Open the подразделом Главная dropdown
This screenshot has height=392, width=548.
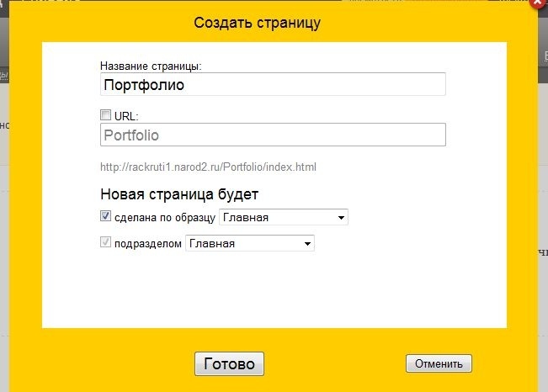249,243
